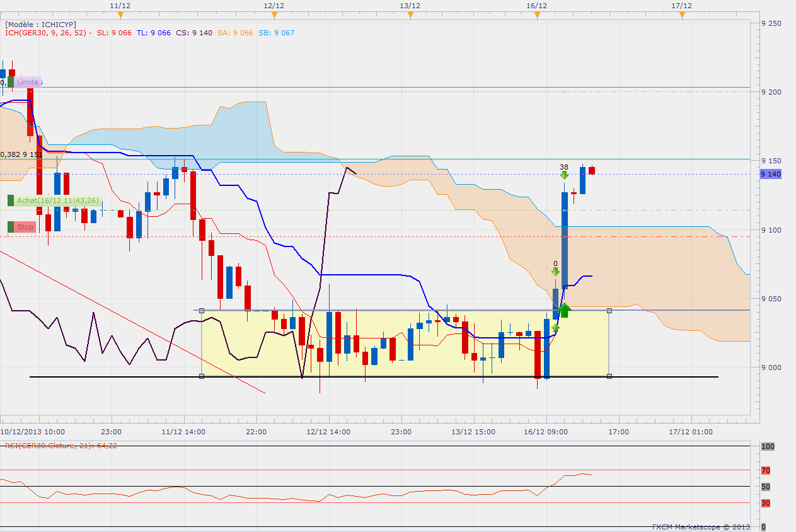Click orange triangle marker below 16/12 at top

537,16
